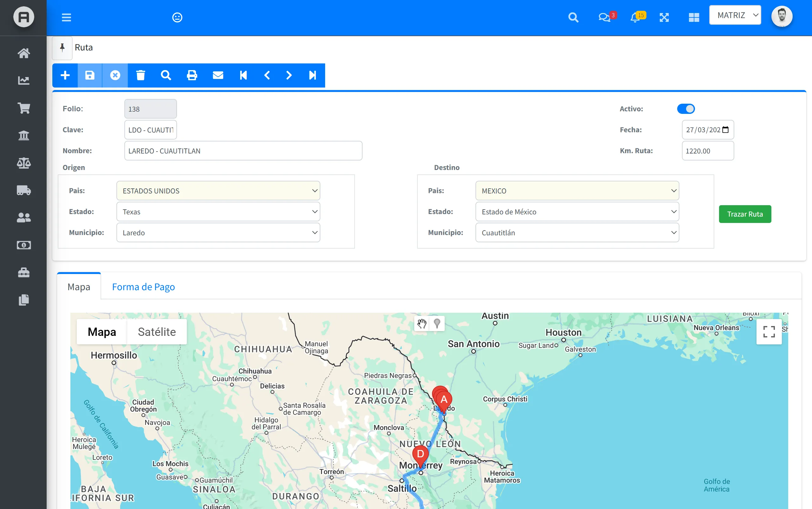This screenshot has width=812, height=509.
Task: Open the toolbox sidebar icon
Action: [23, 272]
